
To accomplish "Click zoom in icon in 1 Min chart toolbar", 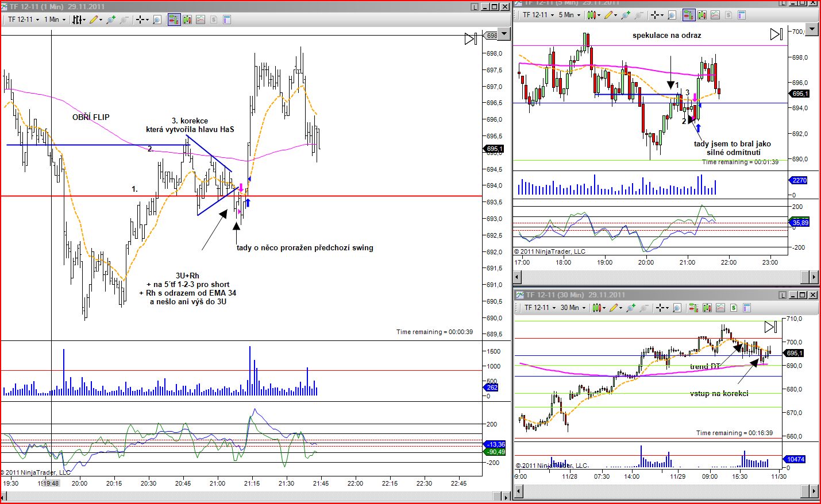I will point(111,20).
